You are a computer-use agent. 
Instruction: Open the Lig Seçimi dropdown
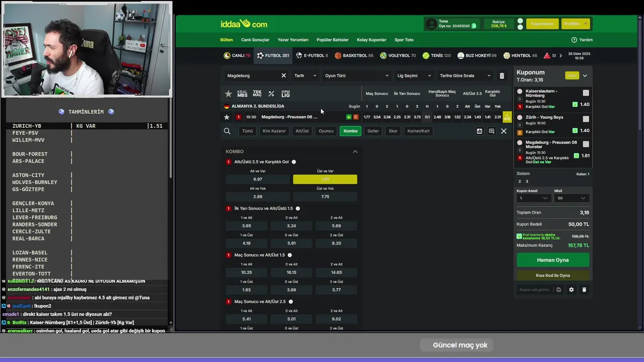coord(414,75)
